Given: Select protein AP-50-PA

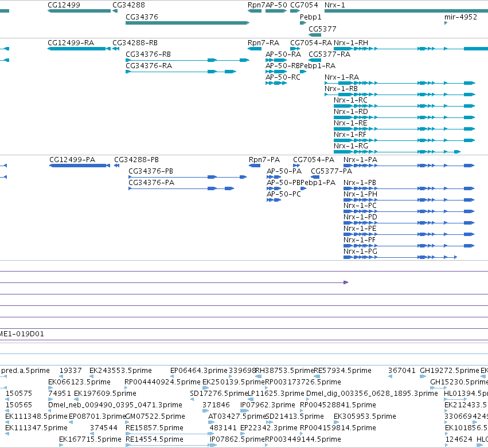Looking at the screenshot, I should coord(274,177).
